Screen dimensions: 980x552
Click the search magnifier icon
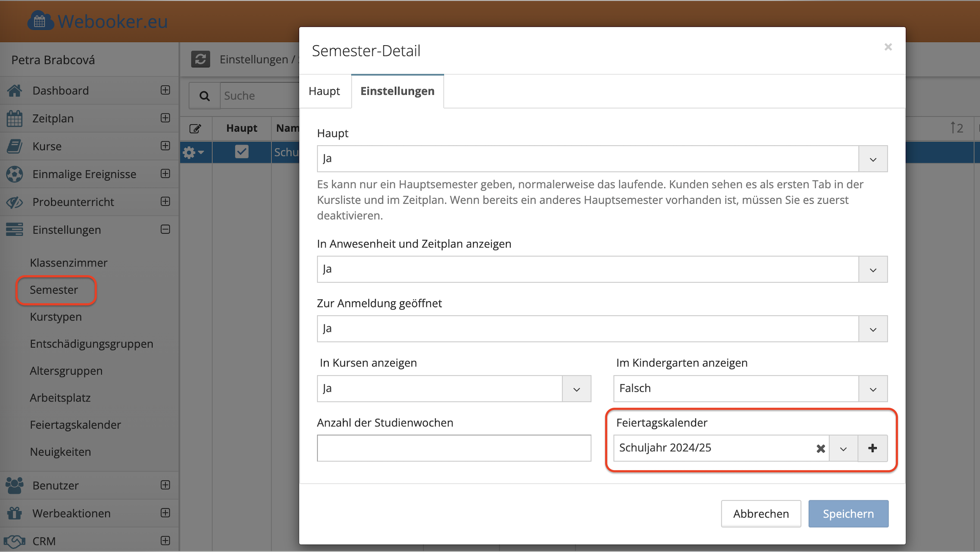(205, 96)
